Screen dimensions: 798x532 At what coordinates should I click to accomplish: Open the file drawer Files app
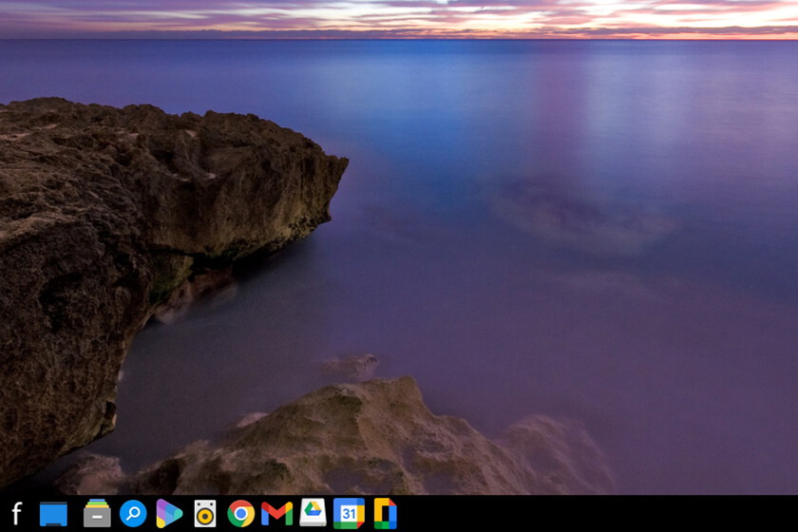(97, 514)
